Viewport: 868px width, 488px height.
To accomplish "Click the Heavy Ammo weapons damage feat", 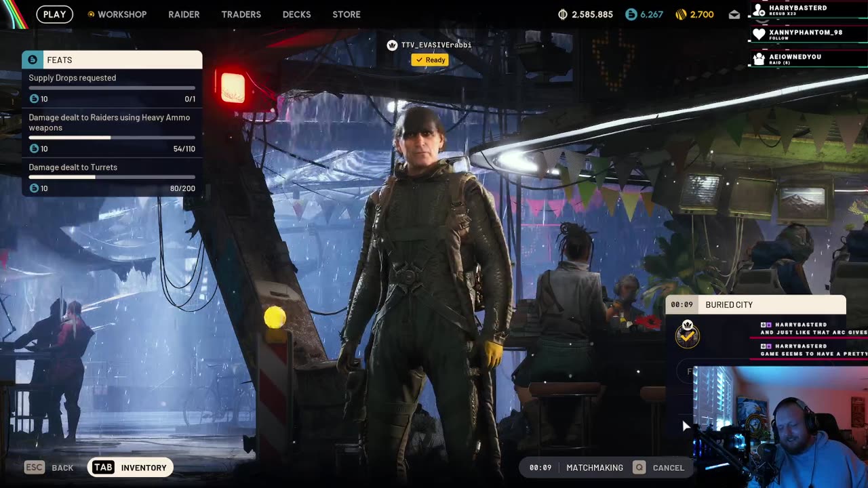I will pos(112,133).
